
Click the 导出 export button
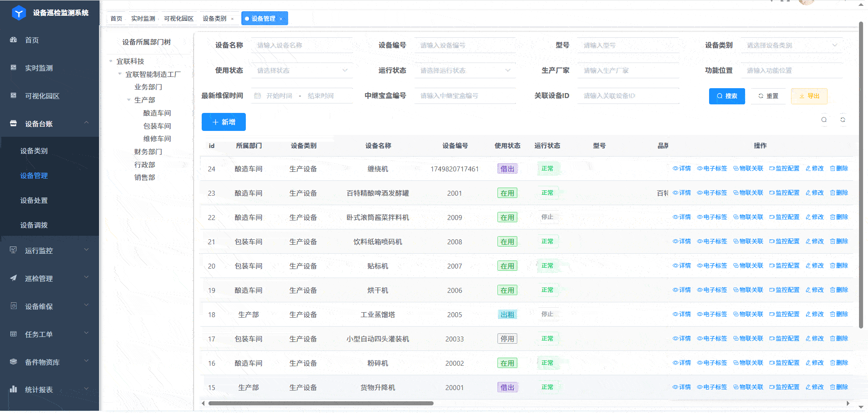coord(809,96)
